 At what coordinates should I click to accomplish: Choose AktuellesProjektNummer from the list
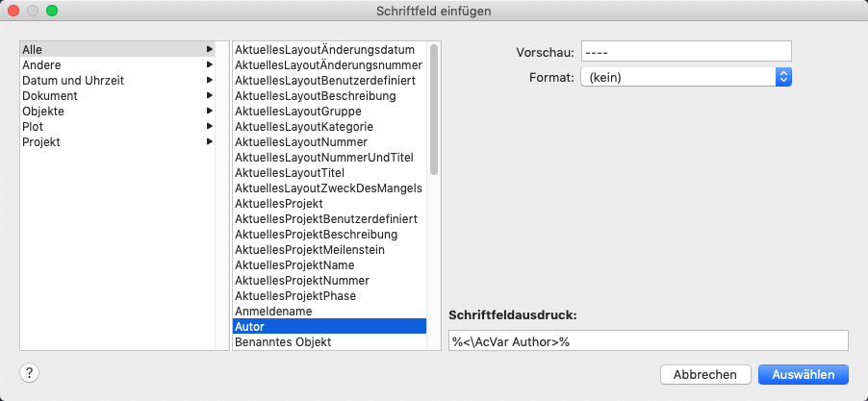pyautogui.click(x=301, y=280)
